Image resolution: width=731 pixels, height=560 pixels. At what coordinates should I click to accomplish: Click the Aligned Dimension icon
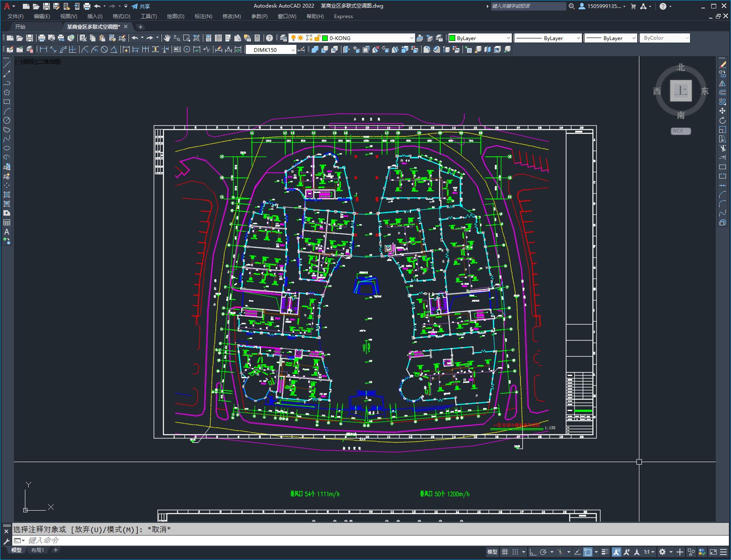coord(53,49)
